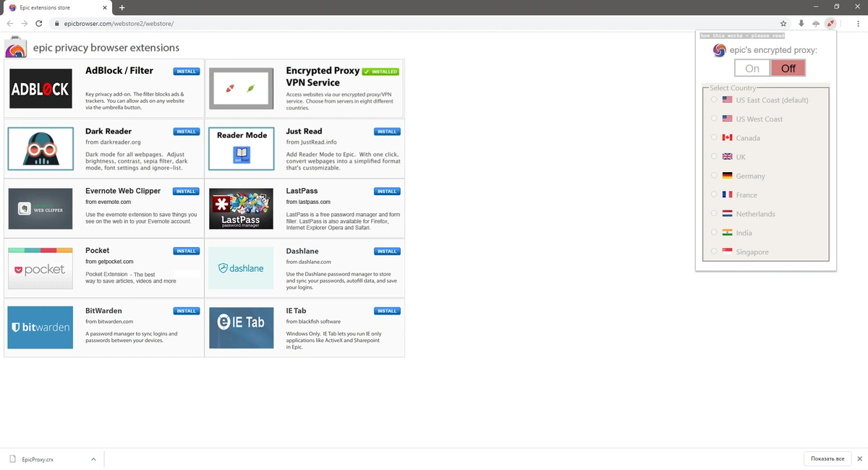The image size is (868, 470).
Task: Click the AdBlock logo thumbnail
Action: click(x=41, y=88)
